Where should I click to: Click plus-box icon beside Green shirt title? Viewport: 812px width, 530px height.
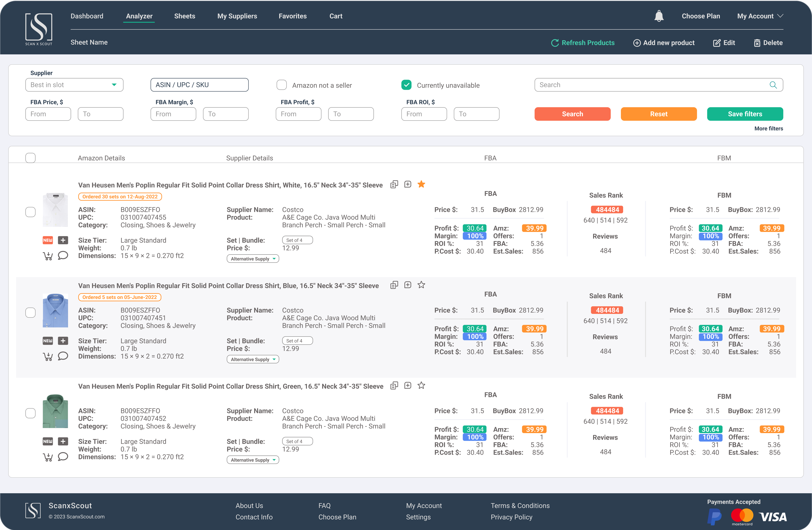(x=408, y=385)
